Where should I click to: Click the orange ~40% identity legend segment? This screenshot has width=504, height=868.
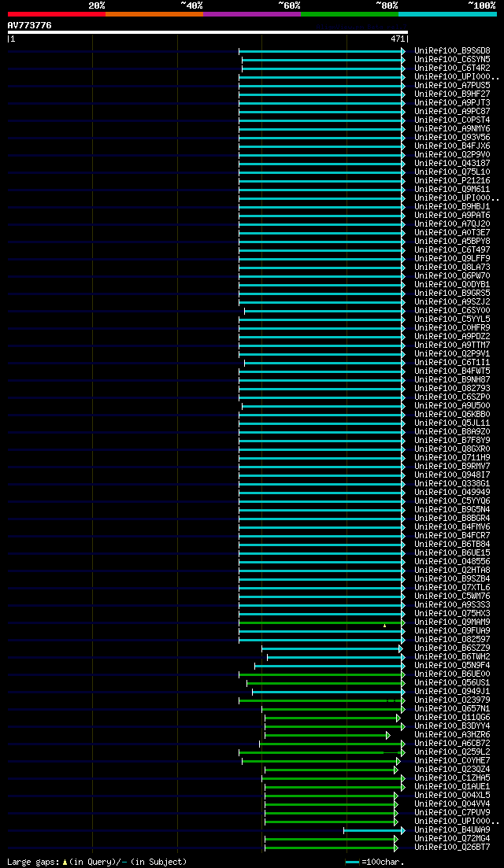tap(154, 13)
